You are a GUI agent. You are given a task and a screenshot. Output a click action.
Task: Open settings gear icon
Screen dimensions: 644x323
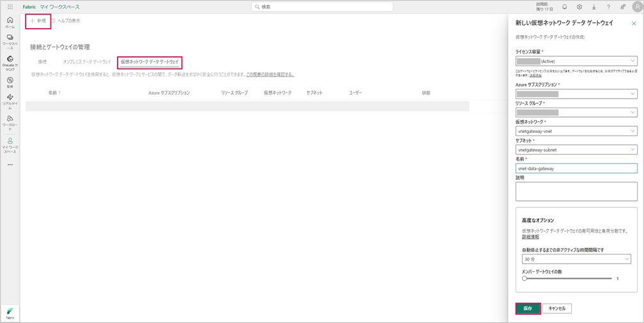(x=579, y=7)
